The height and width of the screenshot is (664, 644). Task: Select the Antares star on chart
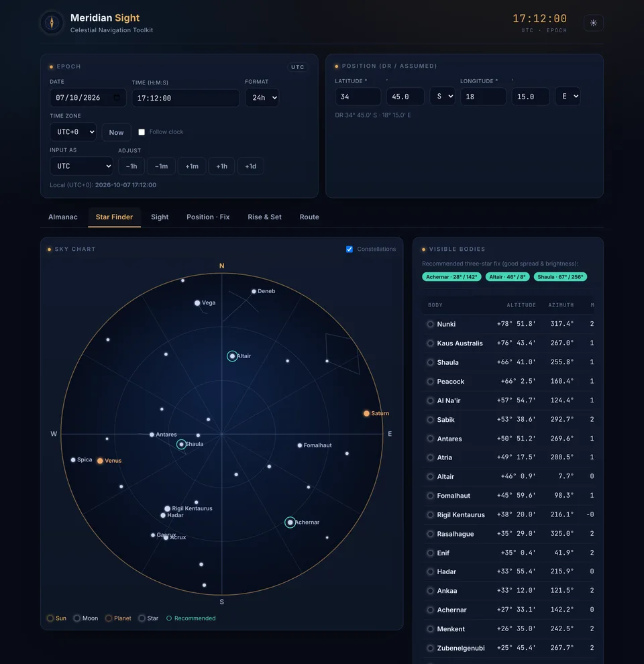coord(152,435)
